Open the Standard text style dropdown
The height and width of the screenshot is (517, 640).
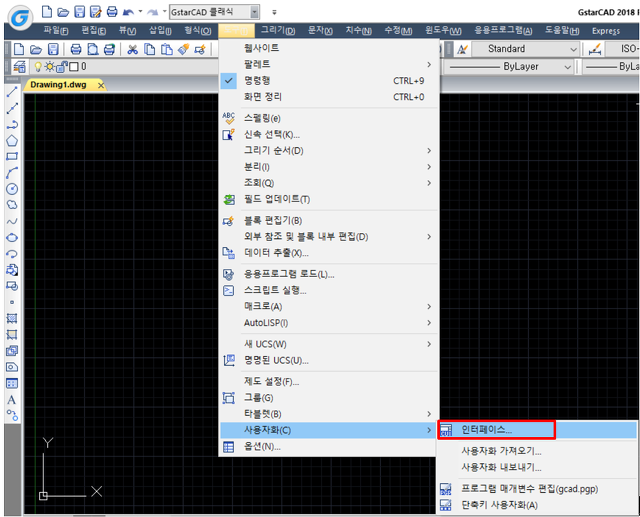point(573,49)
